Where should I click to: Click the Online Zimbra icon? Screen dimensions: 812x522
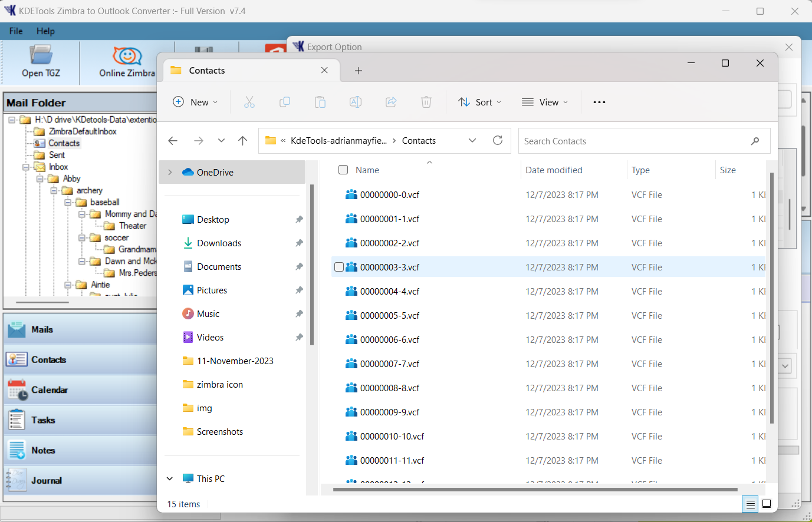[127, 62]
